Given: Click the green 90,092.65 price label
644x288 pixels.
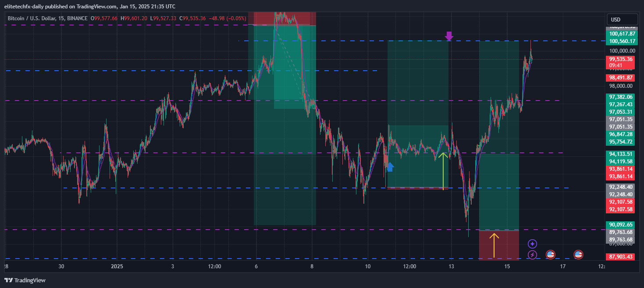Looking at the screenshot, I should click(x=620, y=225).
